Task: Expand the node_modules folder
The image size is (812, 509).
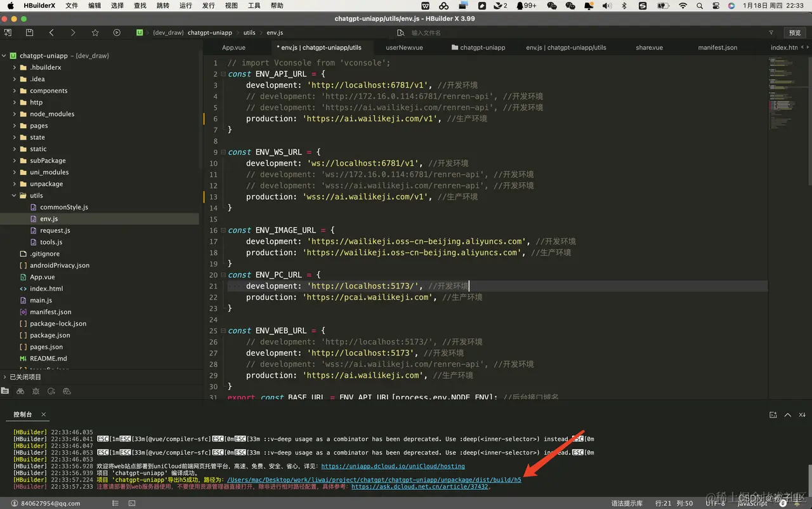Action: 15,114
